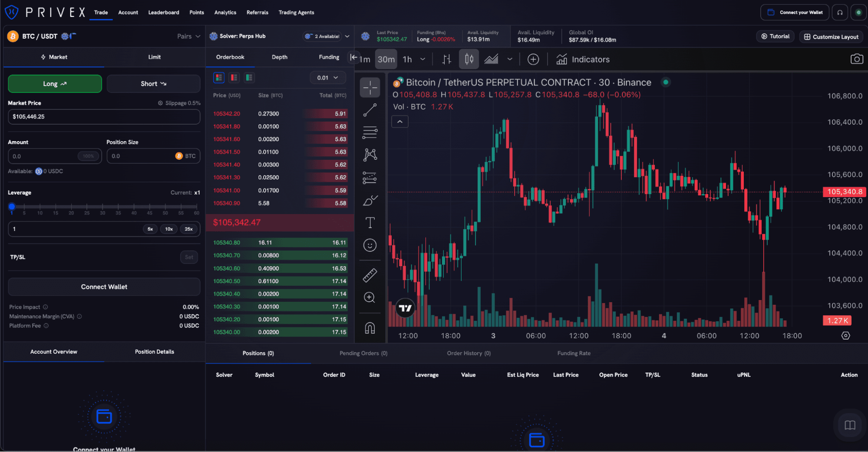Switch chart to 30m interval
The width and height of the screenshot is (868, 452).
pos(386,59)
